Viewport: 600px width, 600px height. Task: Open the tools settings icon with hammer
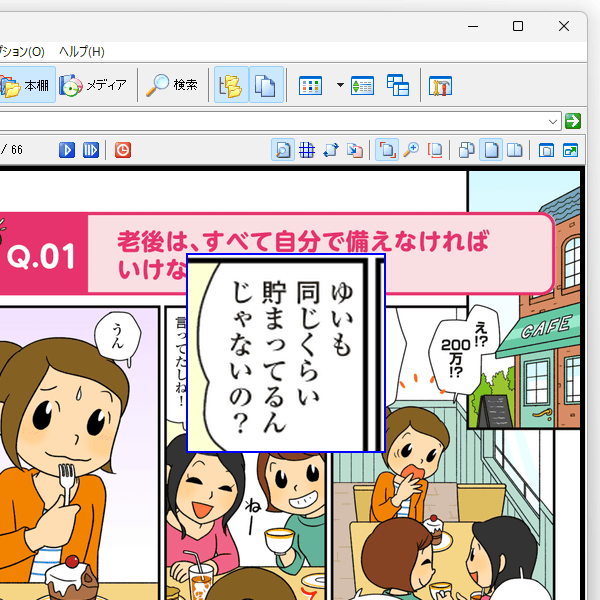pyautogui.click(x=440, y=85)
